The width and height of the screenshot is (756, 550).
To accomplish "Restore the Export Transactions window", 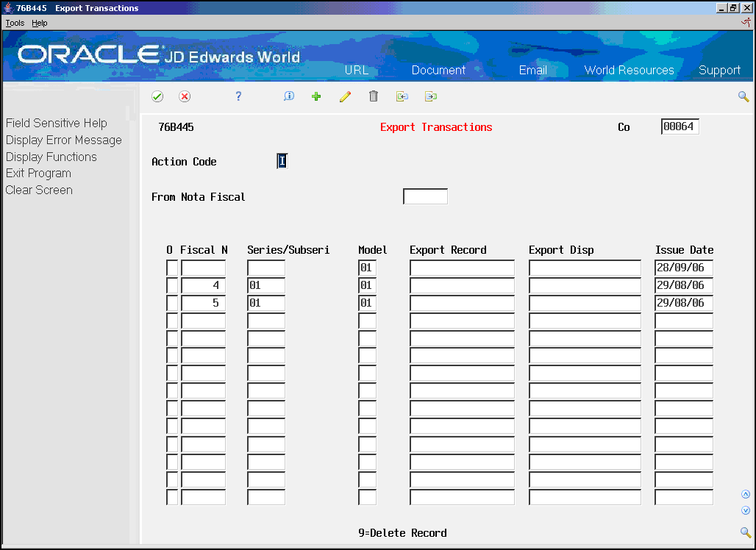I will click(x=733, y=8).
